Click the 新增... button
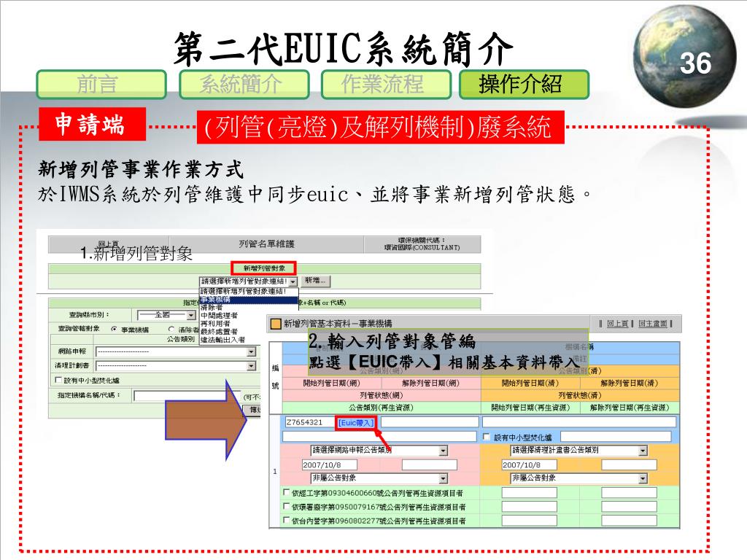 click(315, 281)
